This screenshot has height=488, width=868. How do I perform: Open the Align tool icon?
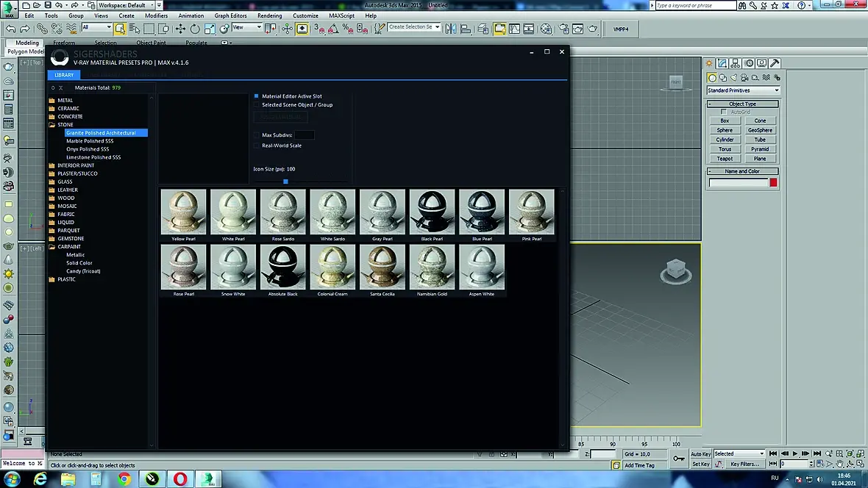click(466, 29)
